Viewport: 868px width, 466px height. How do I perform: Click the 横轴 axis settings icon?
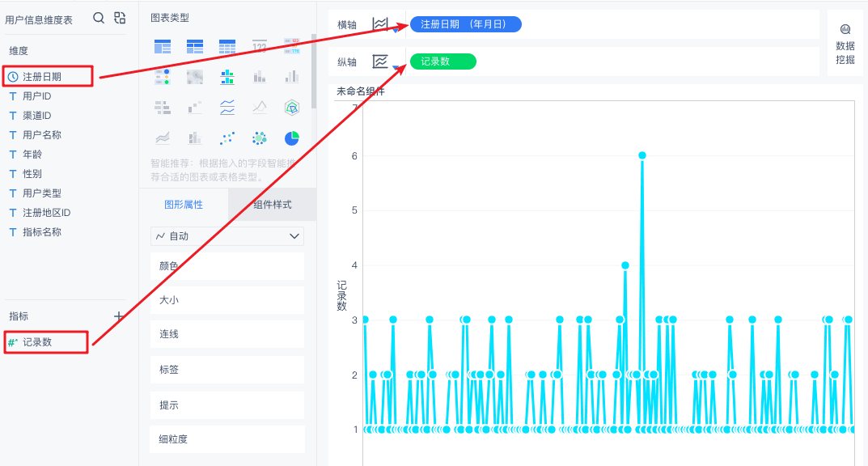(x=380, y=23)
